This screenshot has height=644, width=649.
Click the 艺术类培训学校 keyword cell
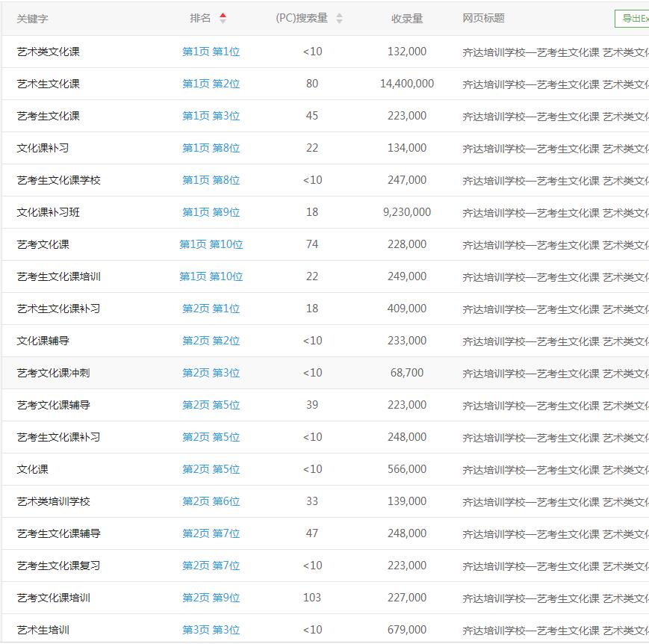(54, 501)
